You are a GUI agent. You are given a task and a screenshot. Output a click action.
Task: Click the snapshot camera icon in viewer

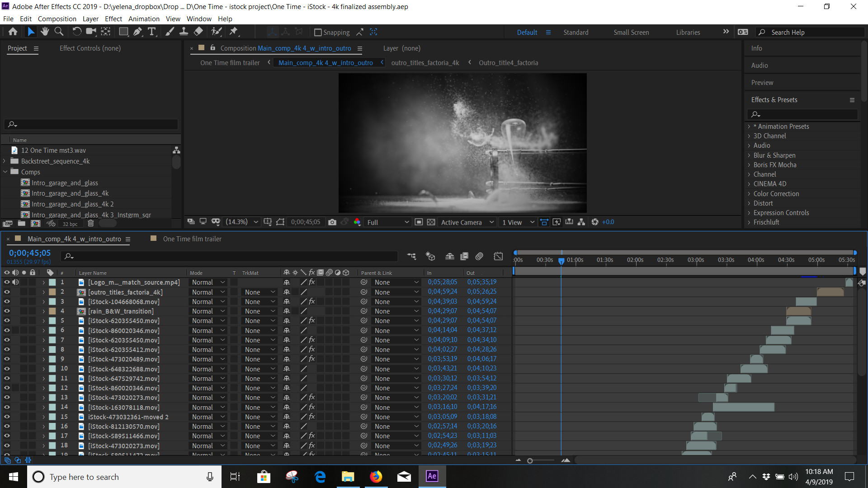[332, 222]
